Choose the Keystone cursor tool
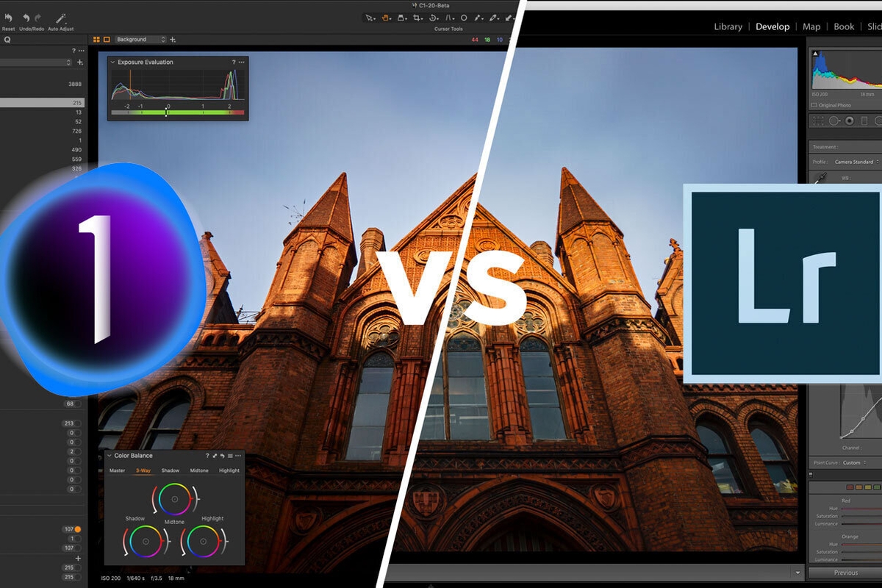This screenshot has width=882, height=588. 449,18
